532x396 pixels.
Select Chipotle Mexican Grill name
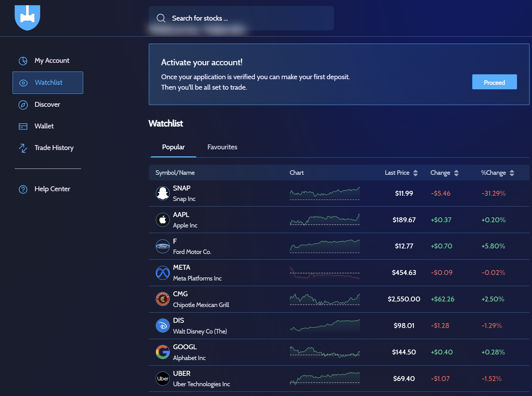[x=201, y=305]
